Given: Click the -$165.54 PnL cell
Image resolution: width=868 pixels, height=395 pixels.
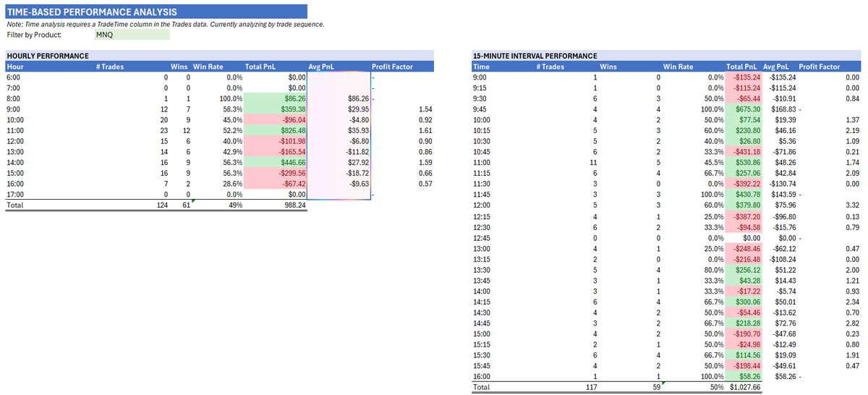Looking at the screenshot, I should pos(276,152).
